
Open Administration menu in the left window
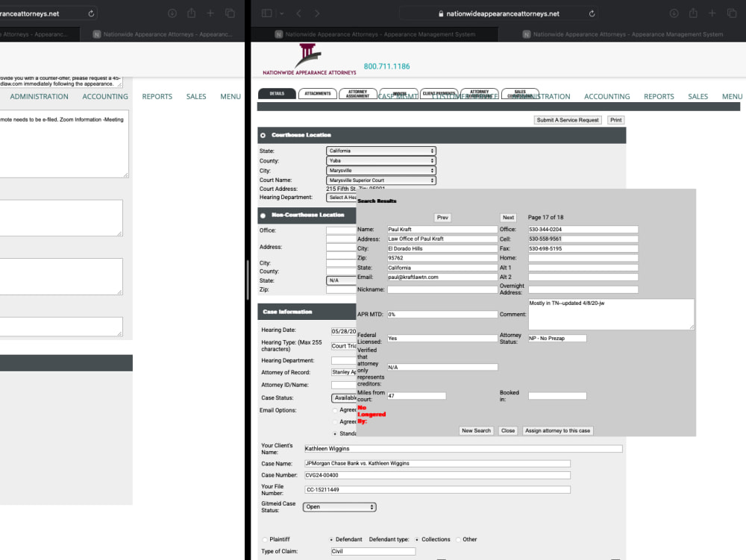[x=39, y=96]
